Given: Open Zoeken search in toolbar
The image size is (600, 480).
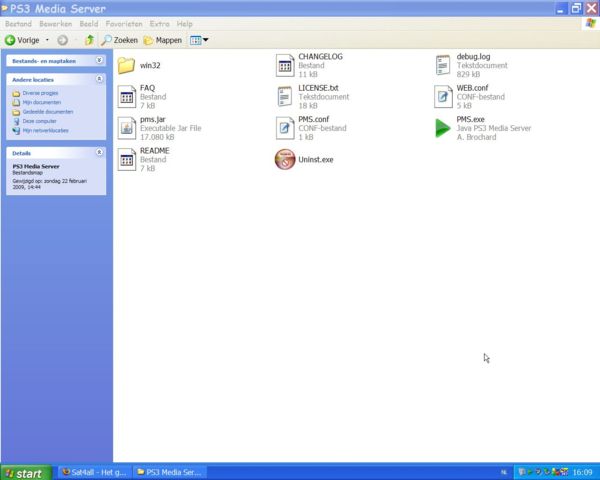Looking at the screenshot, I should pos(119,40).
